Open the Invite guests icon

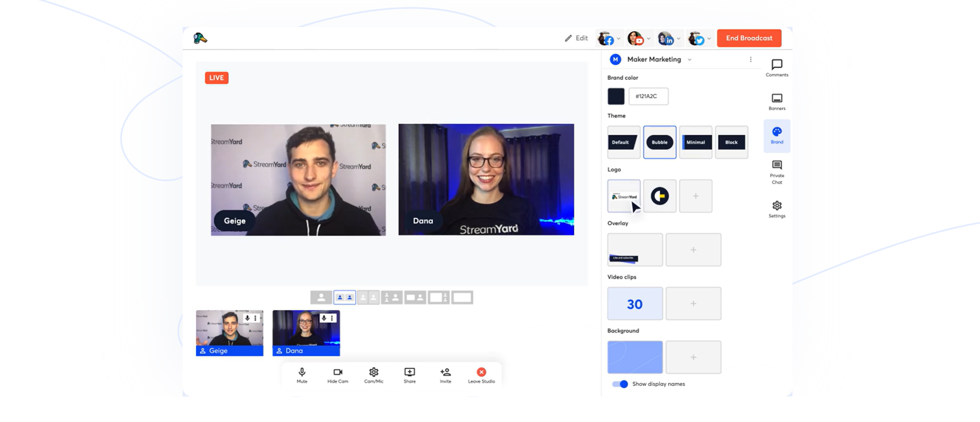tap(445, 372)
